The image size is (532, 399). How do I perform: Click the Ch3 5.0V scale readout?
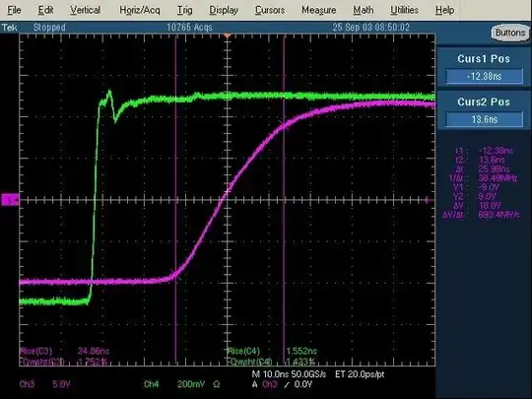pos(44,384)
